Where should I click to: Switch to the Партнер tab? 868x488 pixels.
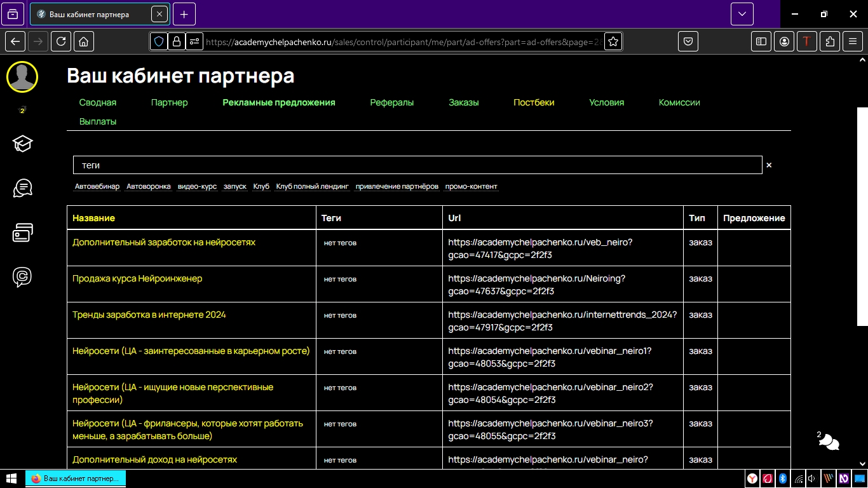[x=170, y=102]
